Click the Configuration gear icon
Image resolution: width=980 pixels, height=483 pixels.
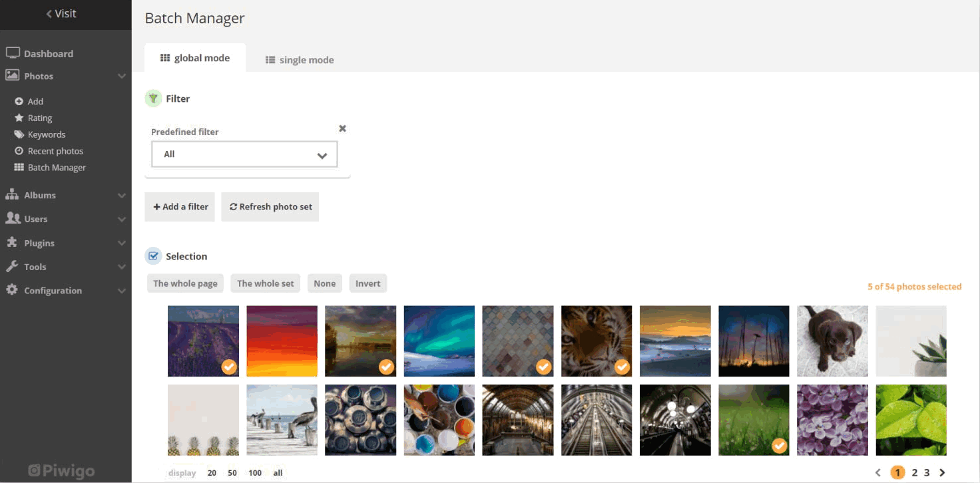(12, 290)
